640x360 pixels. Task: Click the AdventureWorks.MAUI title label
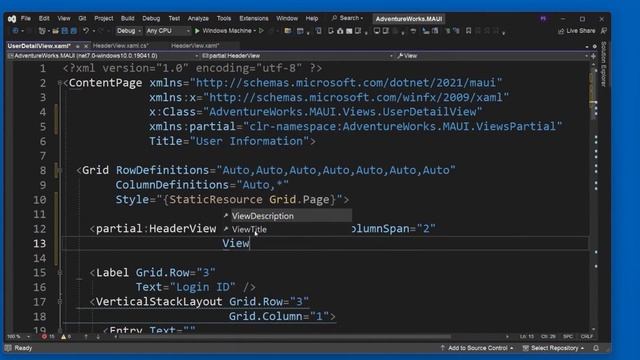[409, 19]
